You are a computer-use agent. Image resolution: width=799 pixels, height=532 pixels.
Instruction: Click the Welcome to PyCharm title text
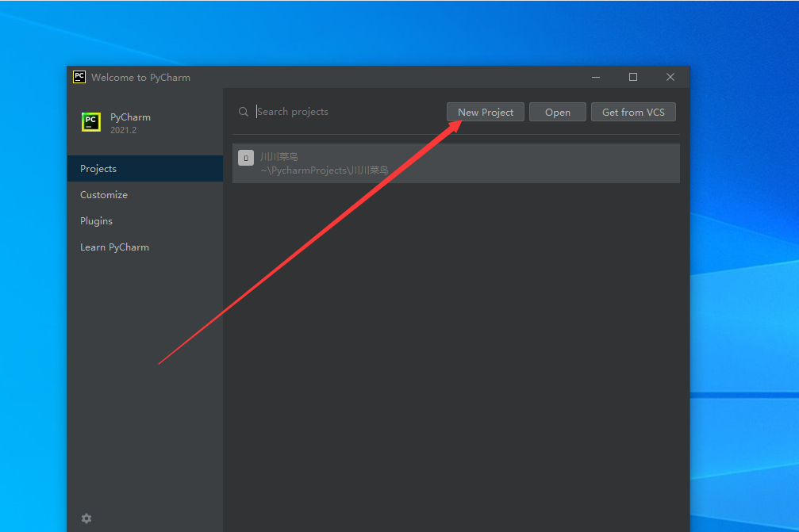tap(140, 78)
